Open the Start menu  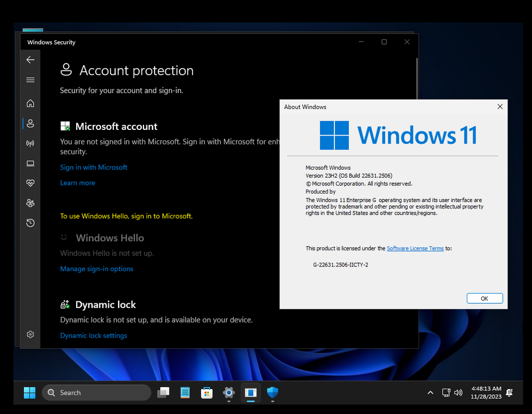pos(29,393)
